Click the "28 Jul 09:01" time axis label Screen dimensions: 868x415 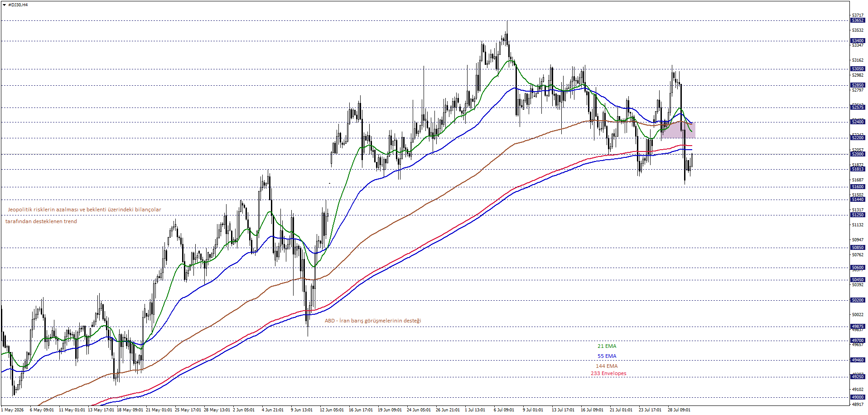679,410
